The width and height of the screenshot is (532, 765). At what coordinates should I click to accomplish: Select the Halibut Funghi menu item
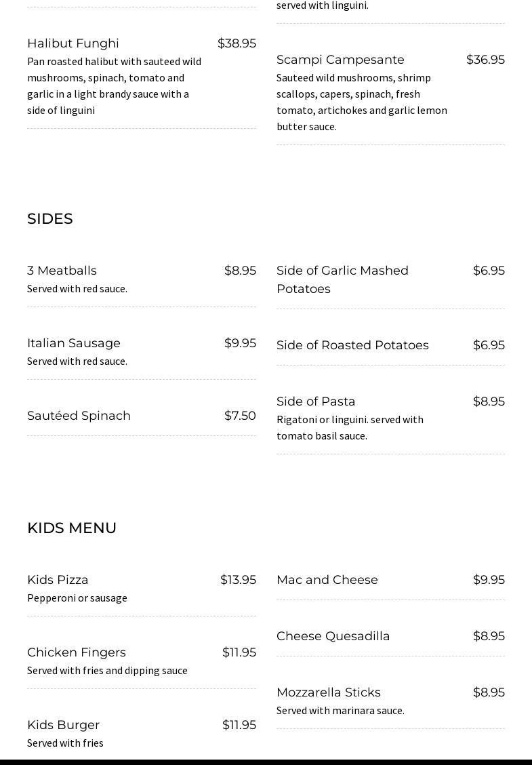(73, 43)
